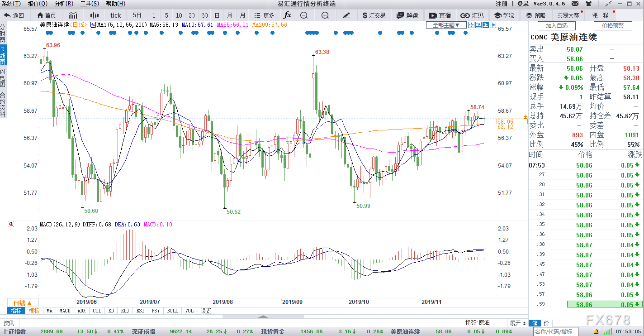Open the 课程 courses button
This screenshot has width=644, height=336.
(601, 15)
